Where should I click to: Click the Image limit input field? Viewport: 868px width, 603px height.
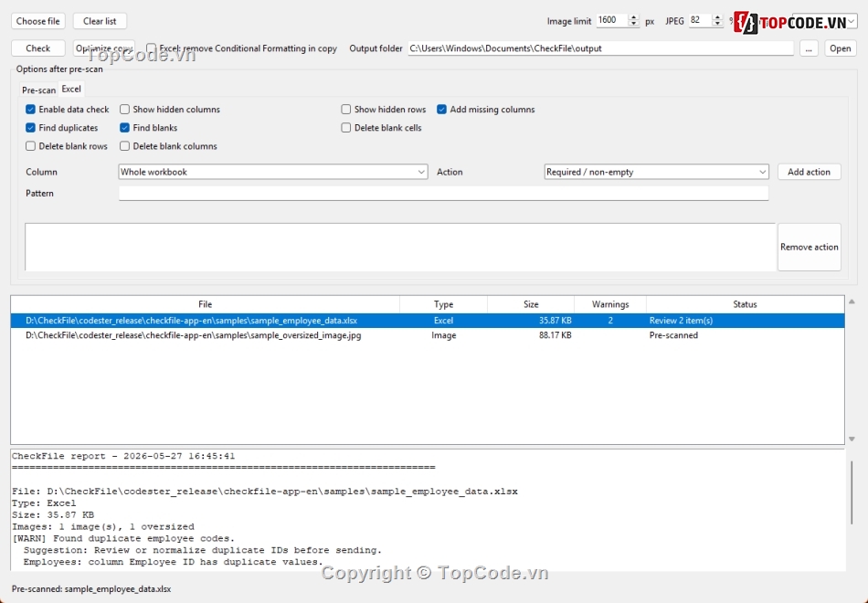coord(612,20)
